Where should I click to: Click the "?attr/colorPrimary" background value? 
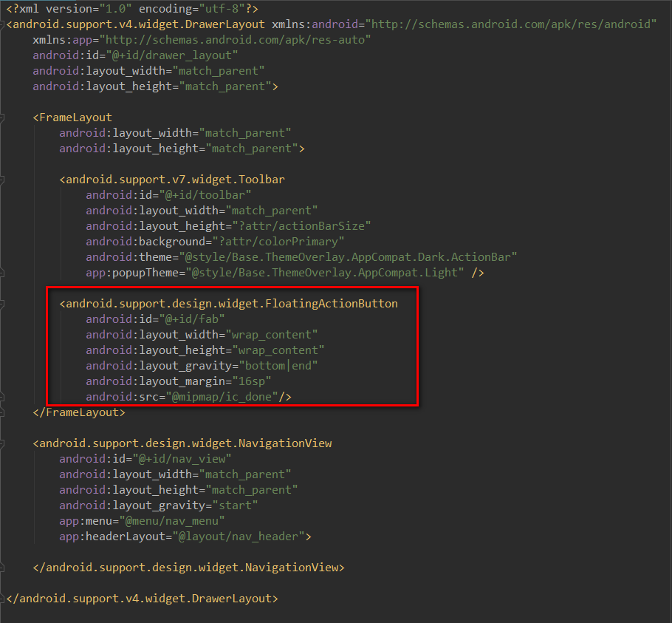[278, 242]
